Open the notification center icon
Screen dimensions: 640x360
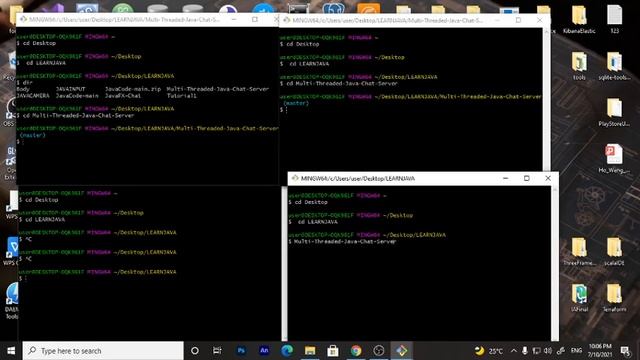pyautogui.click(x=624, y=351)
